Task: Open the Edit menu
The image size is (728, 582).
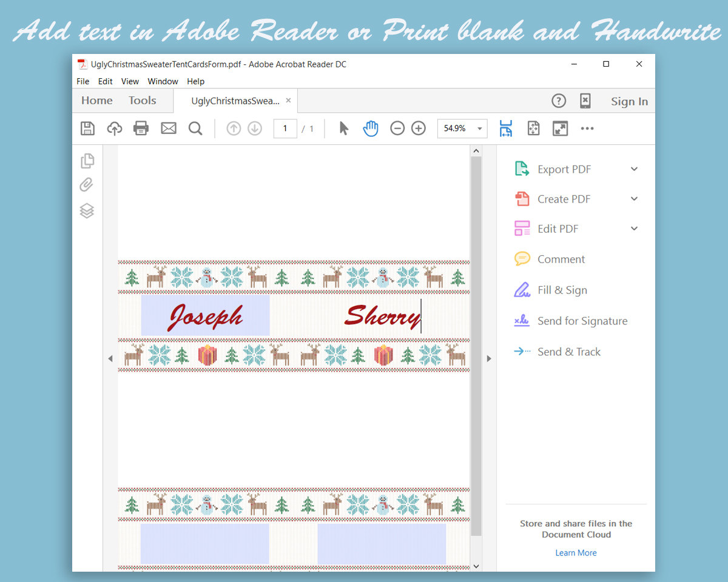Action: pos(106,81)
